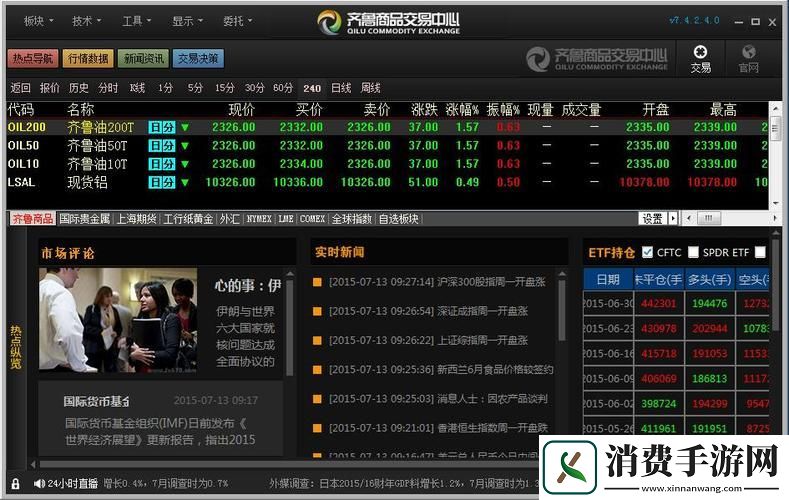The image size is (789, 500).
Task: Expand the 技术 dropdown menu
Action: pyautogui.click(x=87, y=20)
